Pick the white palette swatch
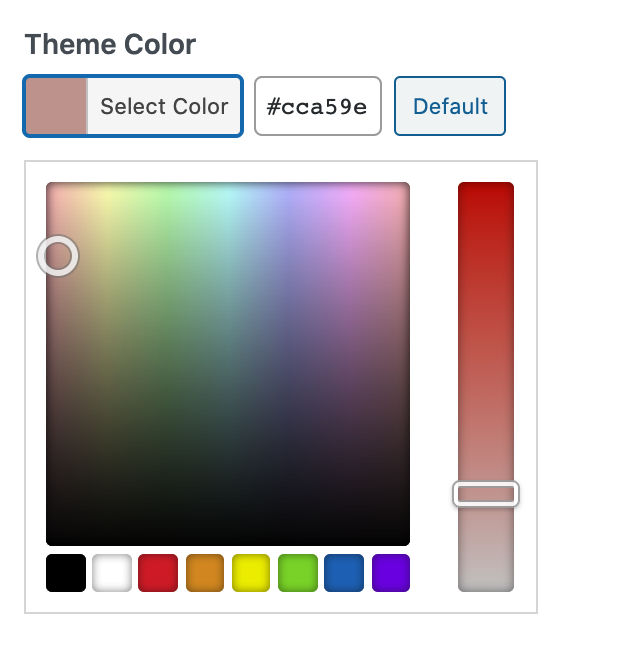 pyautogui.click(x=112, y=573)
